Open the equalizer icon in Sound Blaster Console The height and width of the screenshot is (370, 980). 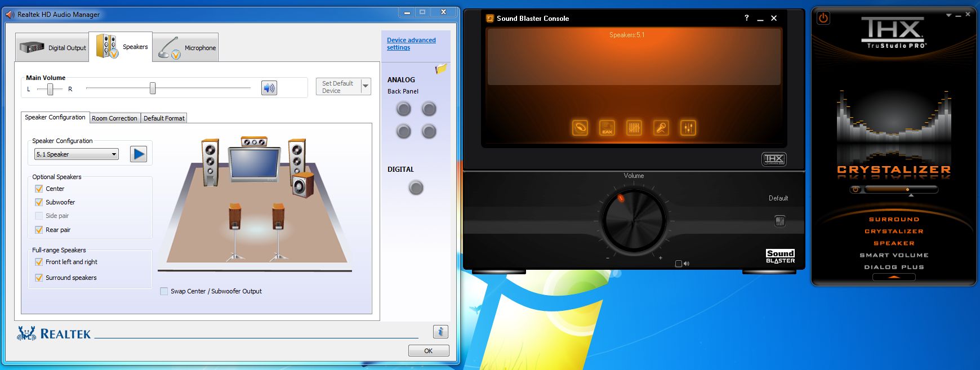[634, 128]
